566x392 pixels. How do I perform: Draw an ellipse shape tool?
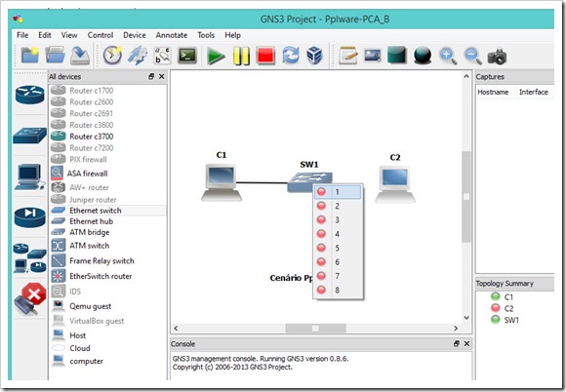pyautogui.click(x=423, y=56)
